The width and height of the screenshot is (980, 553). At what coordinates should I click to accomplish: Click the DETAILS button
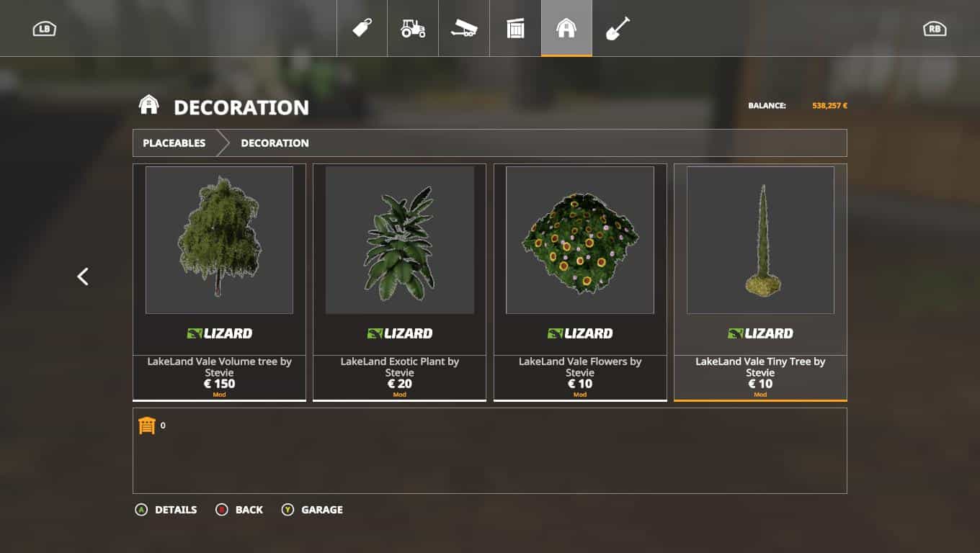coord(166,510)
